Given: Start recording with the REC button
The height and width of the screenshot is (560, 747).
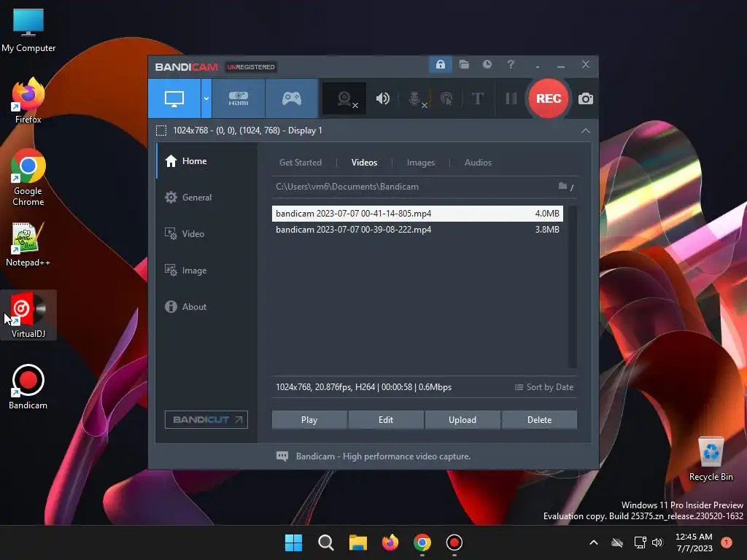Looking at the screenshot, I should 549,98.
